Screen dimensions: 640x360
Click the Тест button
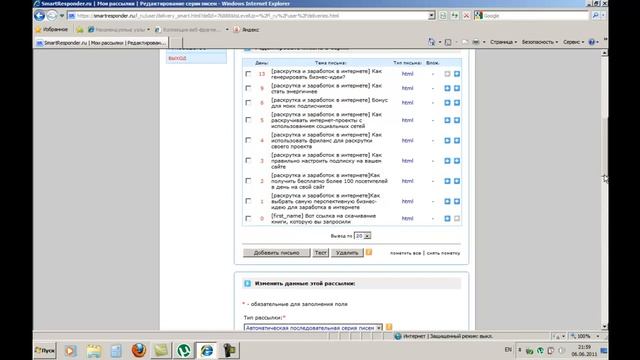320,253
